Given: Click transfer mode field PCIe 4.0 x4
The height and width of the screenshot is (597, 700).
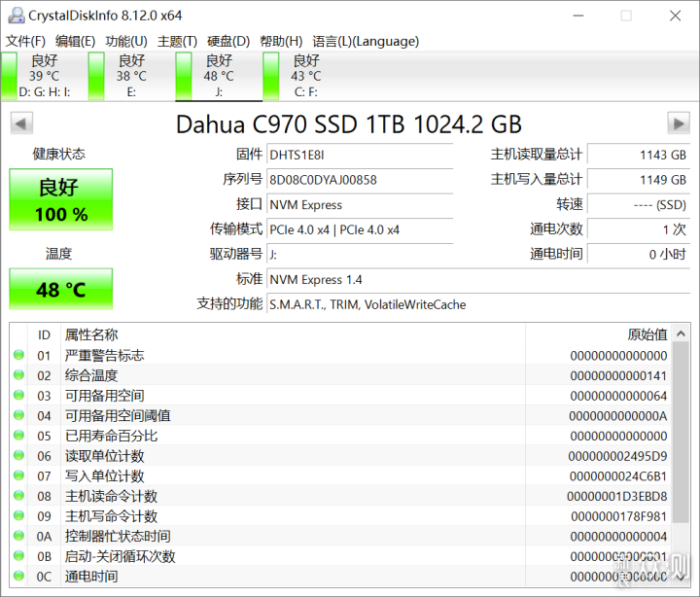Looking at the screenshot, I should pyautogui.click(x=360, y=230).
